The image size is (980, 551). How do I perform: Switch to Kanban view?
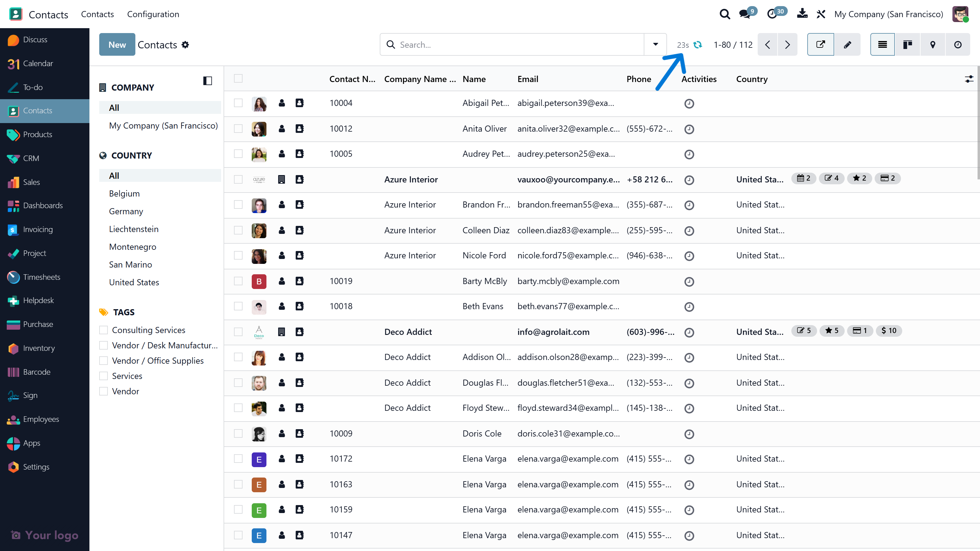point(907,44)
